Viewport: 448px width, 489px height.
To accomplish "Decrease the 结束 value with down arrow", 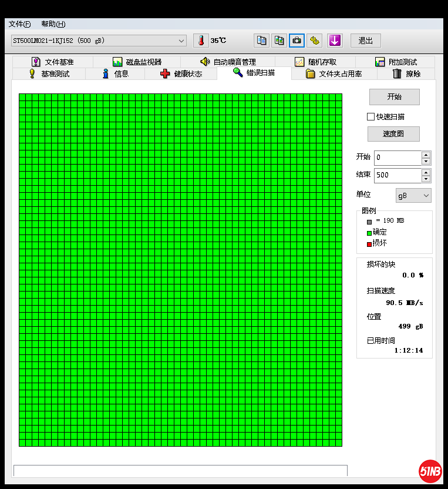I will (426, 179).
